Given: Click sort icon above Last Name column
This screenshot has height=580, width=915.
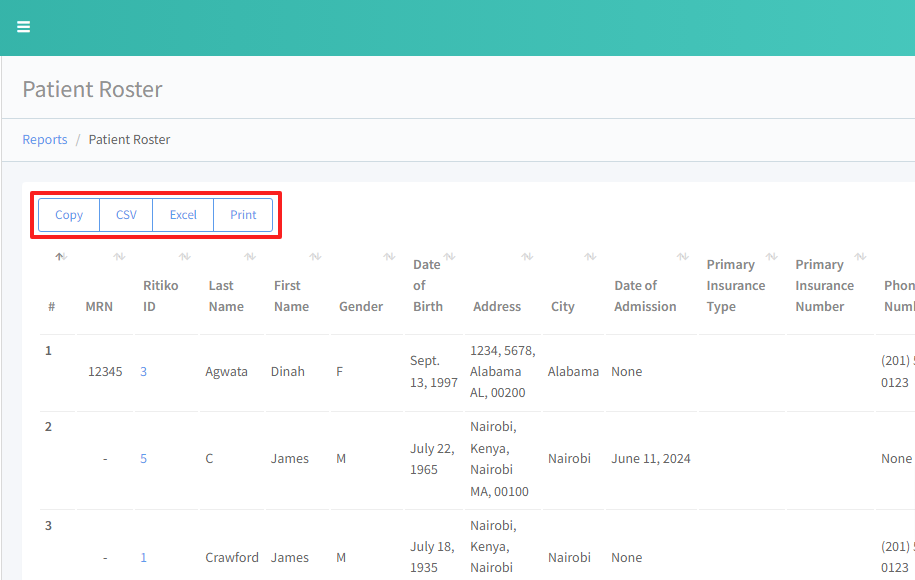Looking at the screenshot, I should [250, 257].
